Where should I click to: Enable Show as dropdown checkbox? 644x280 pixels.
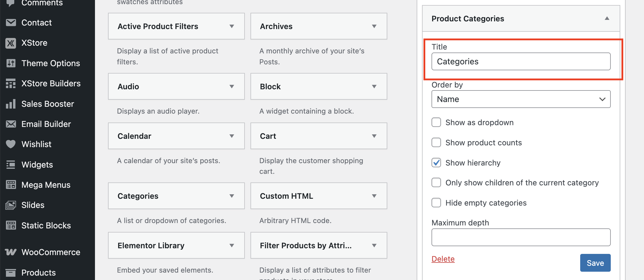tap(436, 122)
